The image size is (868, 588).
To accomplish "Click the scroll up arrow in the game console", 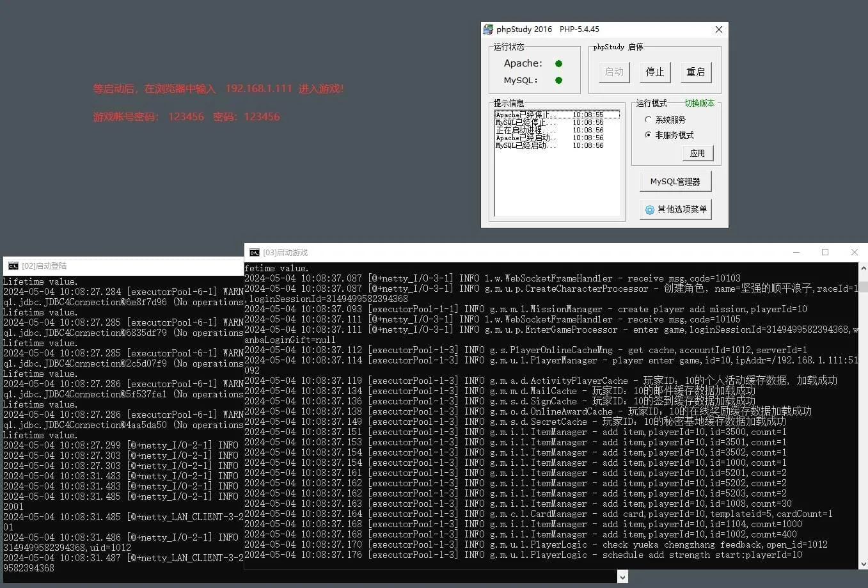I will click(863, 269).
